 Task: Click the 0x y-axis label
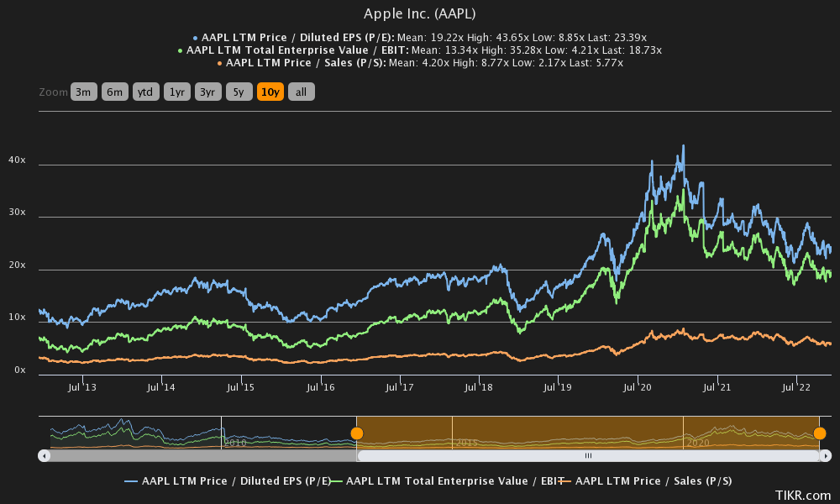coord(20,370)
